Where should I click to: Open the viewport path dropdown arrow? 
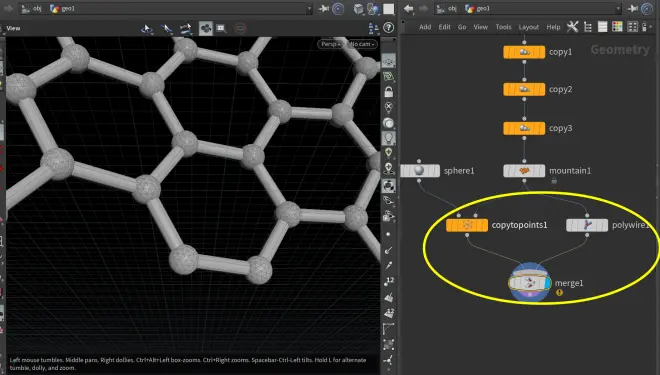pos(309,8)
